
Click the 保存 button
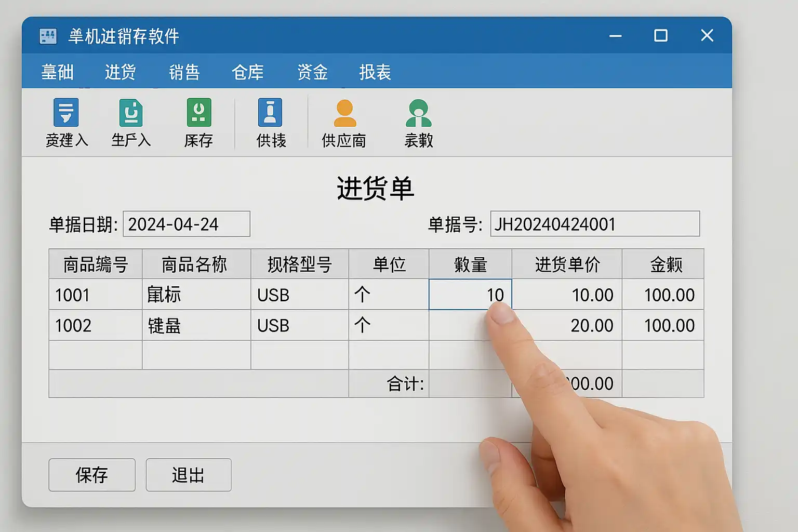pyautogui.click(x=92, y=475)
